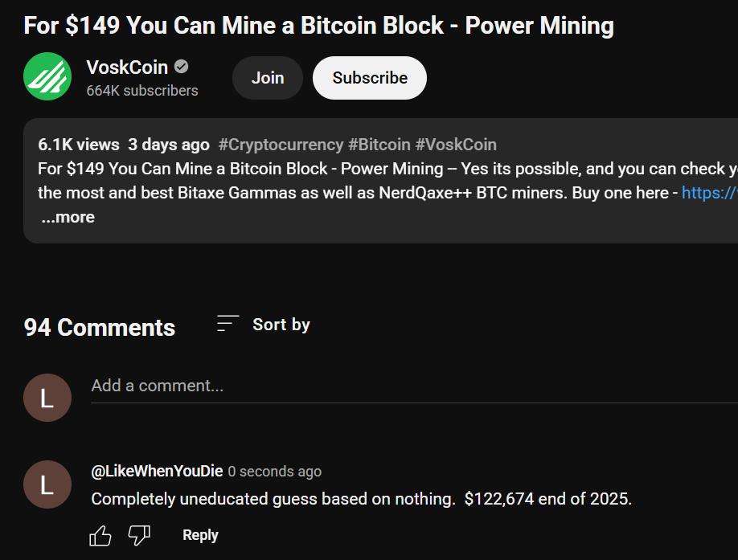The image size is (738, 560).
Task: Expand the description with ...more
Action: point(68,217)
